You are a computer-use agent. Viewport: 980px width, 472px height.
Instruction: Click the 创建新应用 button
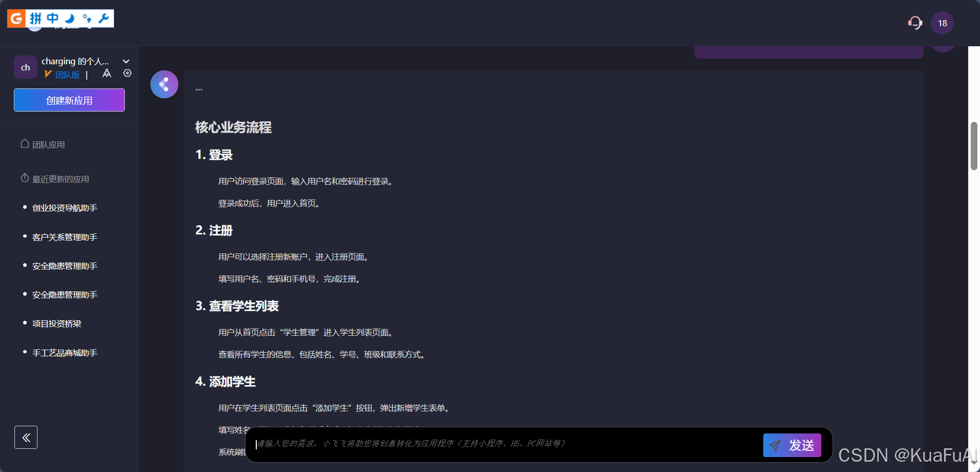click(x=69, y=100)
